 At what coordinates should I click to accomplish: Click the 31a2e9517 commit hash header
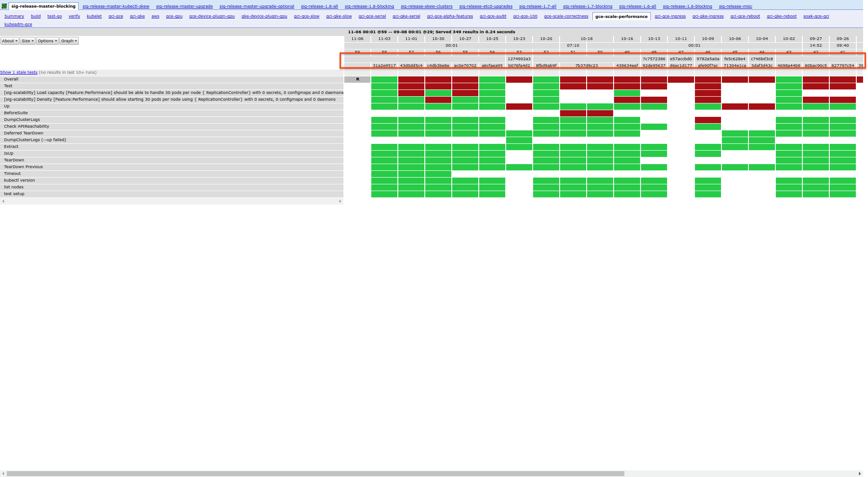click(384, 66)
